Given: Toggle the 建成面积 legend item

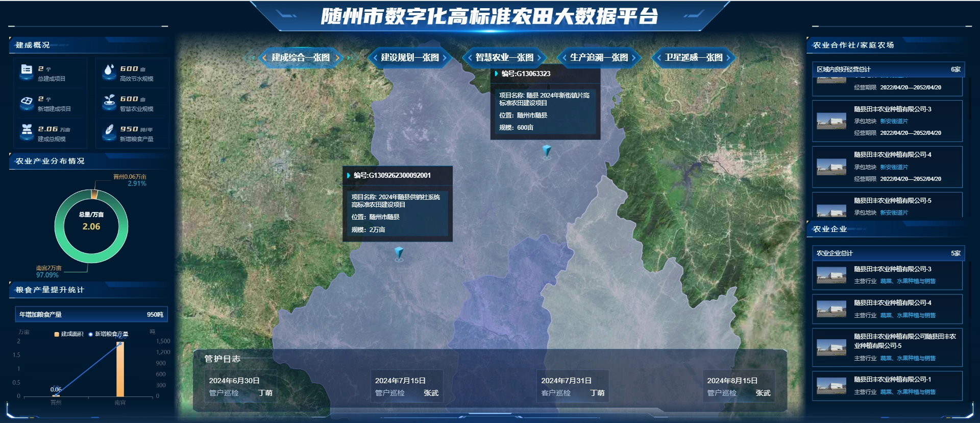Looking at the screenshot, I should tap(69, 334).
